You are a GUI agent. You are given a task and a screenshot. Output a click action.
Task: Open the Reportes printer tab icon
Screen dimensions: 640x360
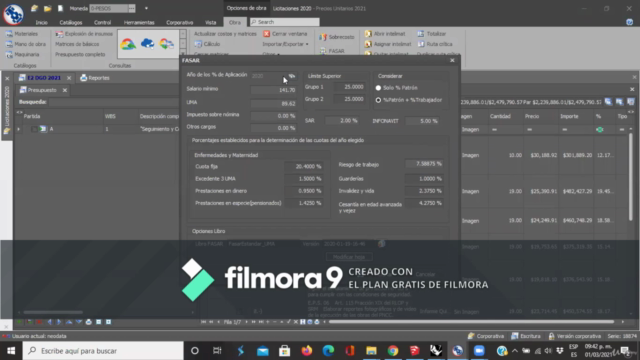point(84,78)
